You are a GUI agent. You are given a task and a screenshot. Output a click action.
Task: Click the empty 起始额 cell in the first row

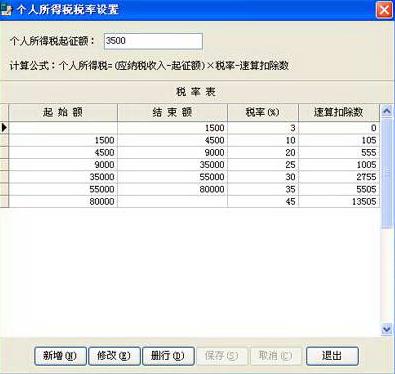click(x=63, y=128)
